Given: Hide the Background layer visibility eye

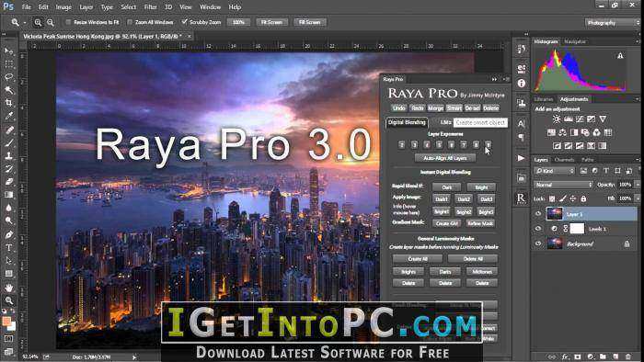Looking at the screenshot, I should pos(538,243).
